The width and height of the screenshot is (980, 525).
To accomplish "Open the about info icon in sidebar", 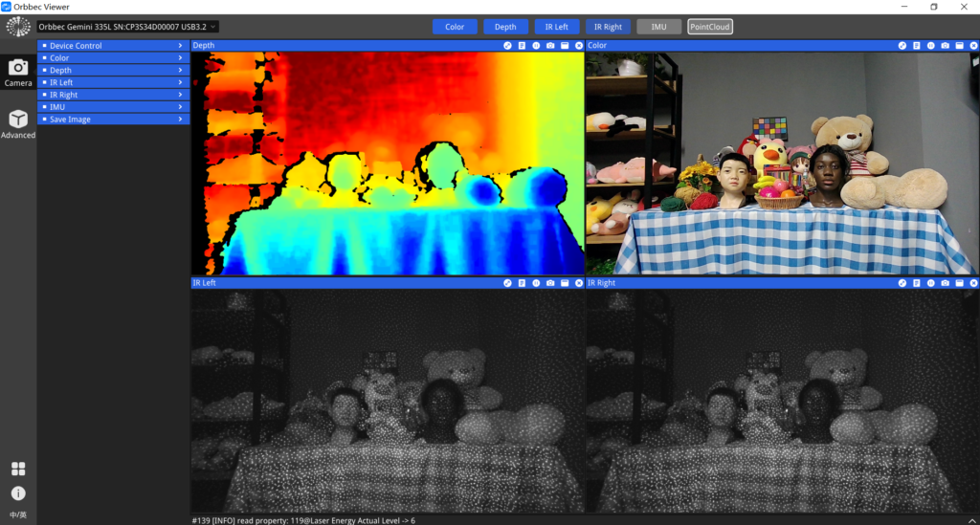I will 18,493.
